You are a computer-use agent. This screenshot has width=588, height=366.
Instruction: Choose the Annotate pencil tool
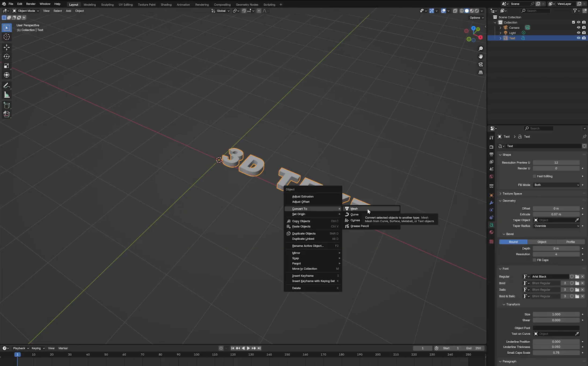7,86
